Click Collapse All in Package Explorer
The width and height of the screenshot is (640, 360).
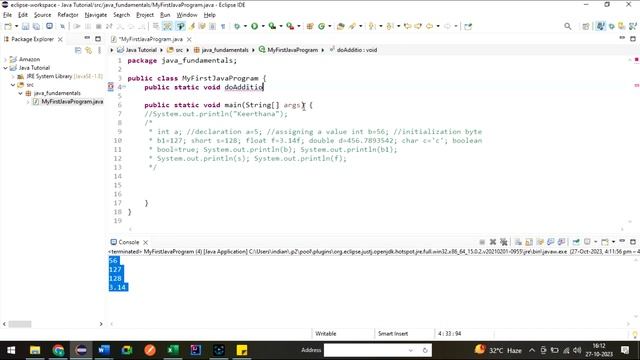pos(78,50)
